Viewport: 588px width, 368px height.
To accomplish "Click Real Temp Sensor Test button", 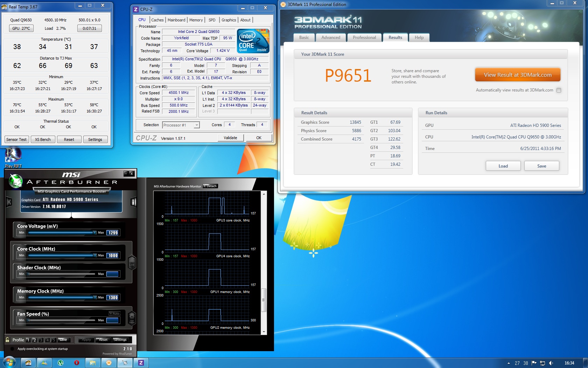I will pyautogui.click(x=16, y=139).
